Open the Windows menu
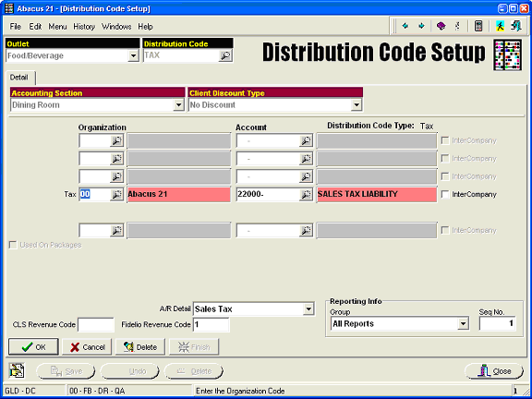The height and width of the screenshot is (399, 532). click(116, 27)
